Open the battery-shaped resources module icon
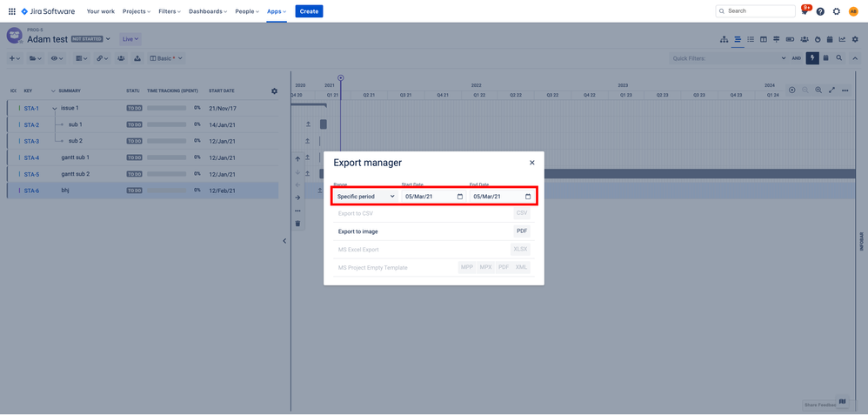Image resolution: width=868 pixels, height=415 pixels. point(790,39)
